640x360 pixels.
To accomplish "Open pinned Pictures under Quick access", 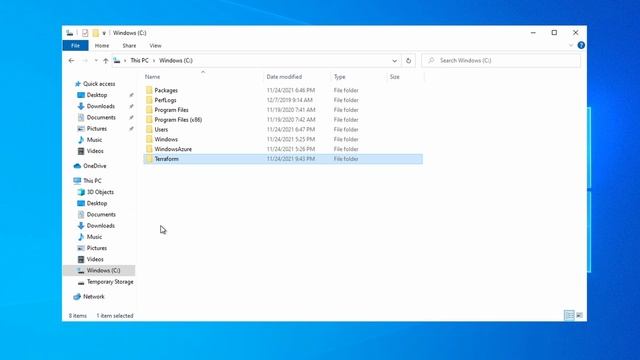I will pyautogui.click(x=97, y=129).
